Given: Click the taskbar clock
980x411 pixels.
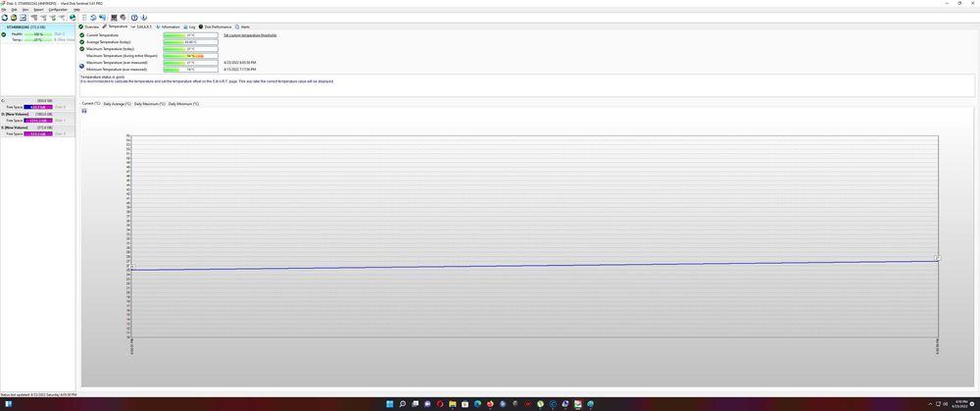Looking at the screenshot, I should 960,404.
